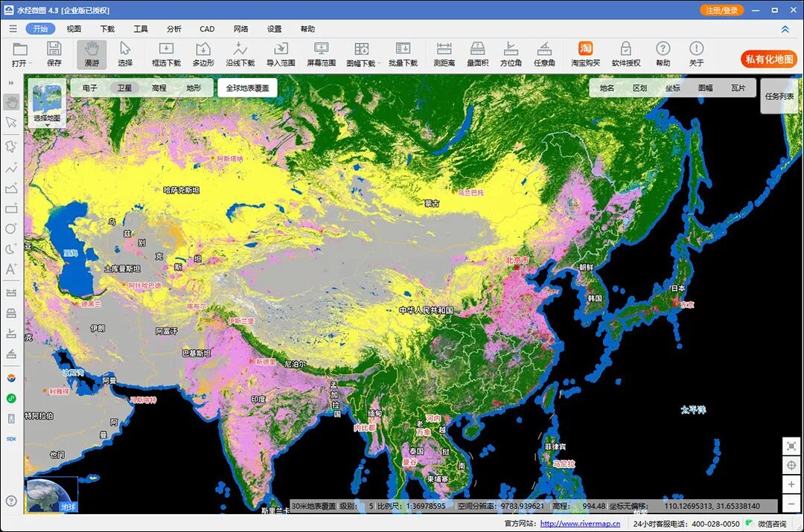Viewport: 804px width, 532px height.
Task: Click the help circle icon at sidebar bottom
Action: (x=11, y=501)
